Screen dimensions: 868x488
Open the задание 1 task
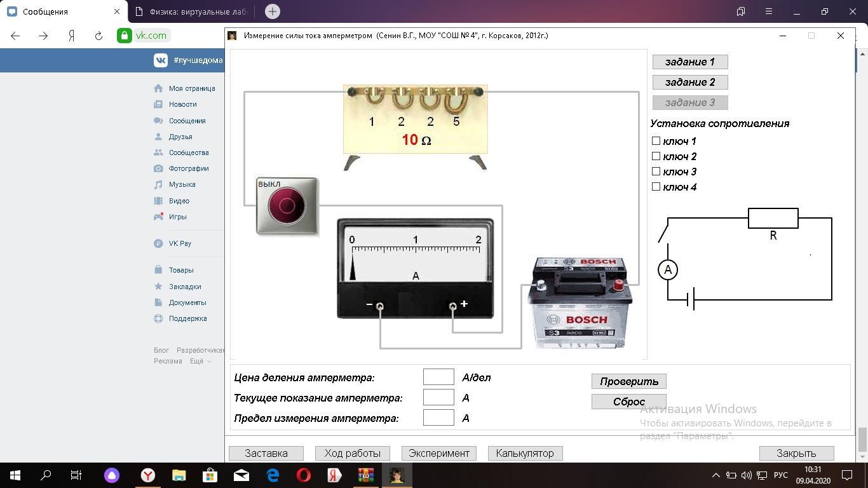689,62
